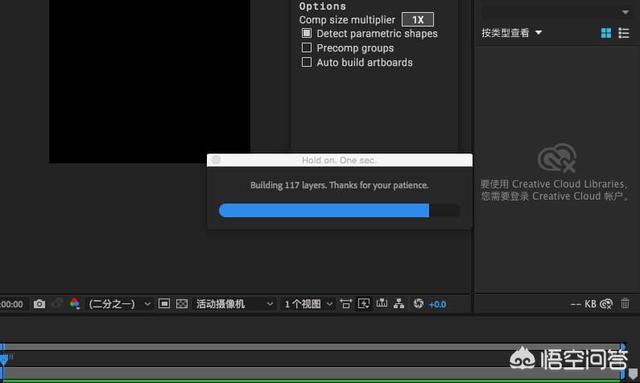The image size is (640, 383).
Task: Open the composition flowchart icon
Action: point(399,303)
